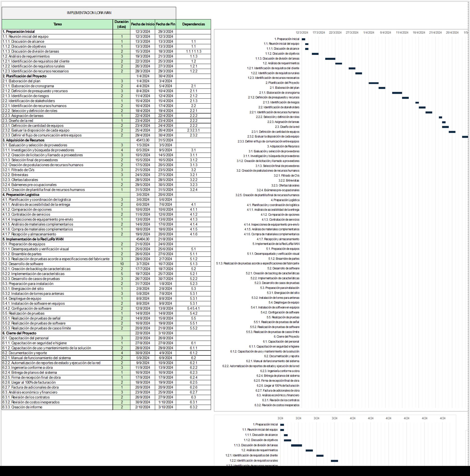The image size is (470, 476).
Task: Select the "Fecha de Fin" header cell
Action: click(x=165, y=24)
